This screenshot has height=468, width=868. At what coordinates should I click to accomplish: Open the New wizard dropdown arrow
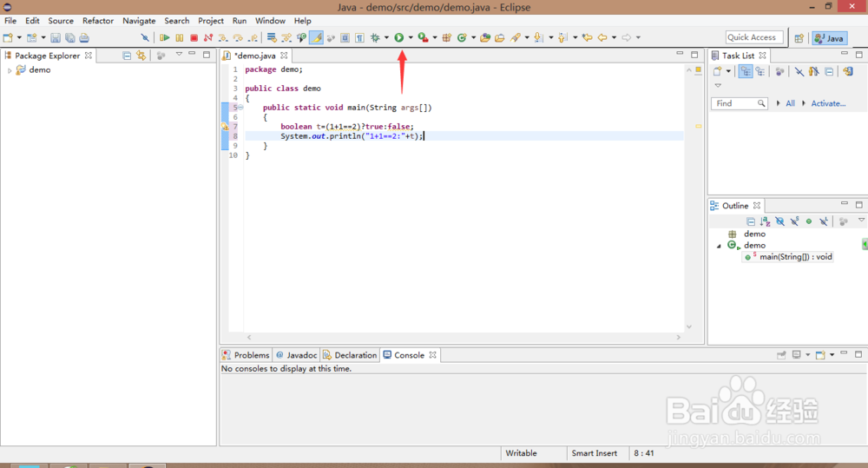tap(19, 37)
